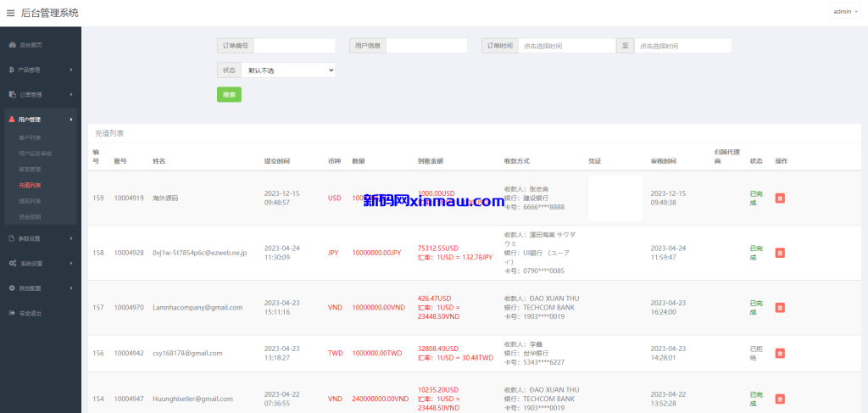Go to 后台首页 dashboard in sidebar

pos(30,45)
